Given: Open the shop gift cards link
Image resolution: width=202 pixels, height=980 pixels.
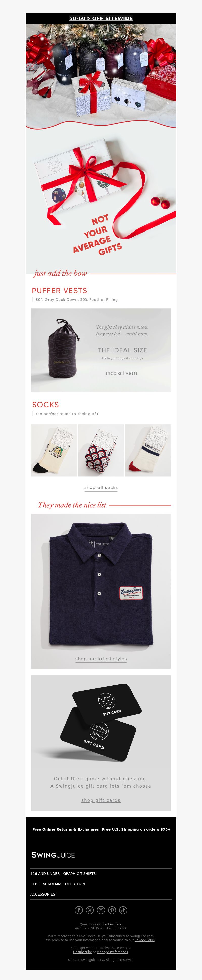Looking at the screenshot, I should (x=101, y=800).
